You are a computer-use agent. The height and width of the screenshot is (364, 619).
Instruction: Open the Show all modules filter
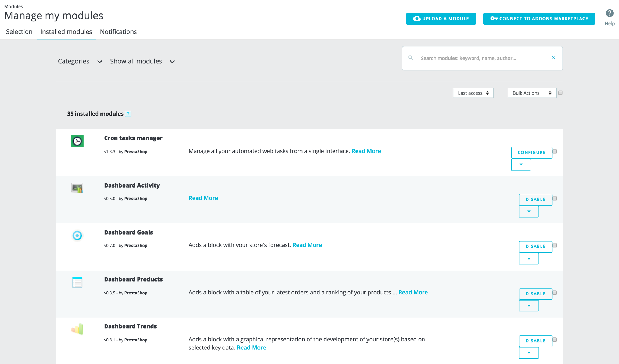(142, 61)
